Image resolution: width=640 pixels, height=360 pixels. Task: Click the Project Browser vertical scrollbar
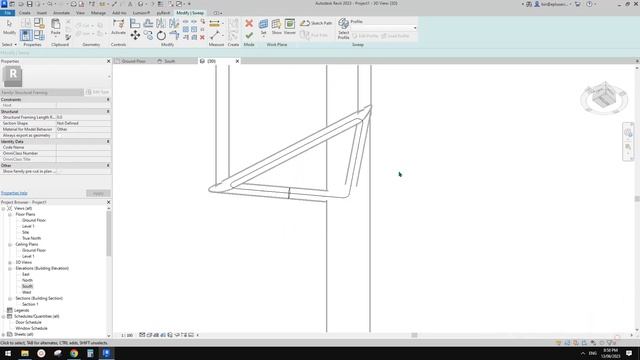point(109,235)
